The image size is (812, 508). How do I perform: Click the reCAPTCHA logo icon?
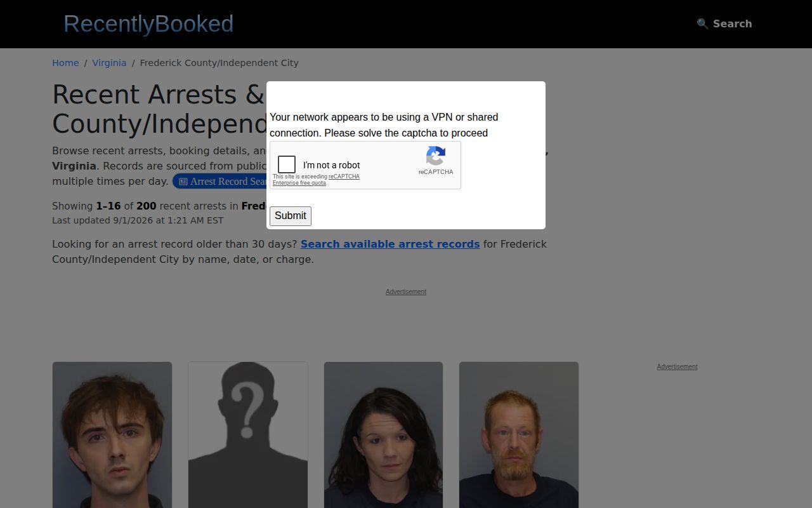(436, 156)
